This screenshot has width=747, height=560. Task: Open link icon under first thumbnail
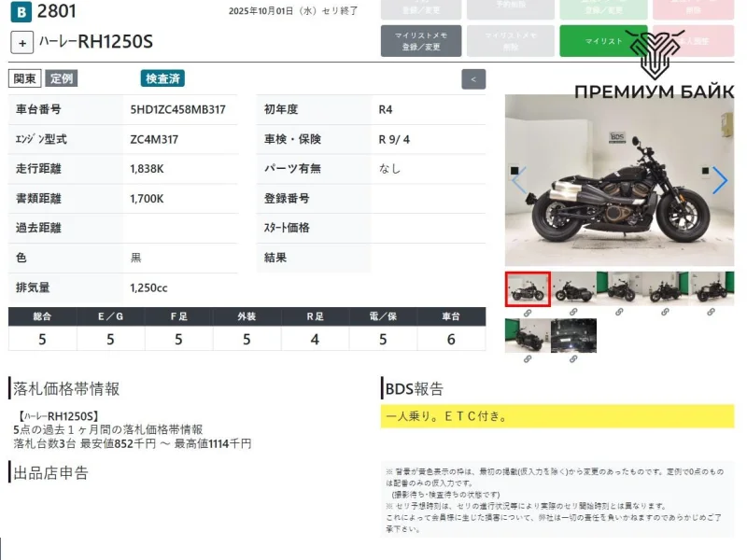(x=528, y=313)
